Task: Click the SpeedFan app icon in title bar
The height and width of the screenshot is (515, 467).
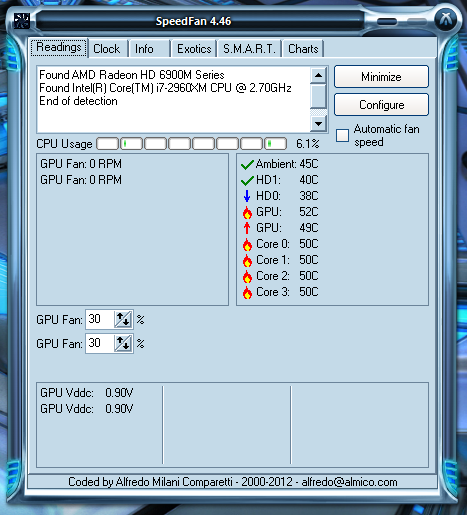Action: [x=22, y=21]
